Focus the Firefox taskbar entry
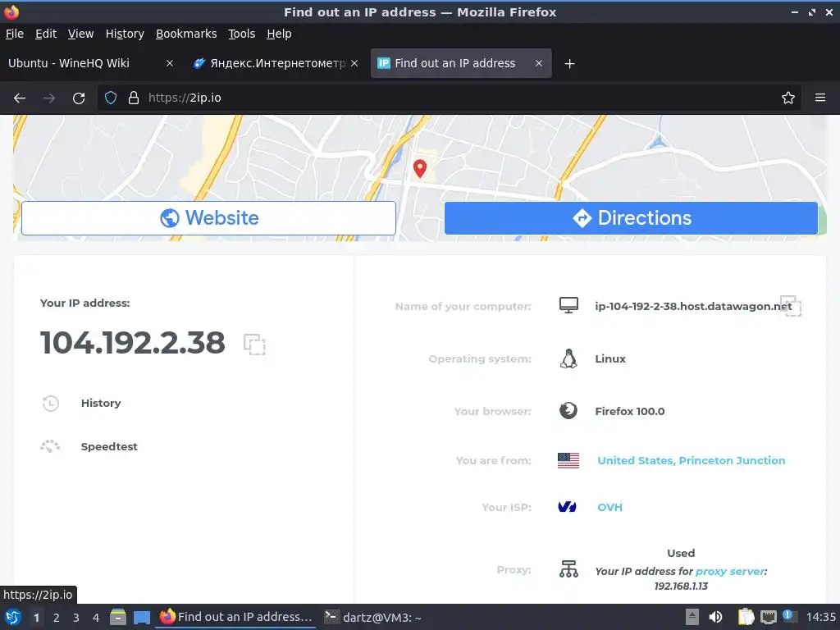Image resolution: width=840 pixels, height=630 pixels. click(x=236, y=617)
